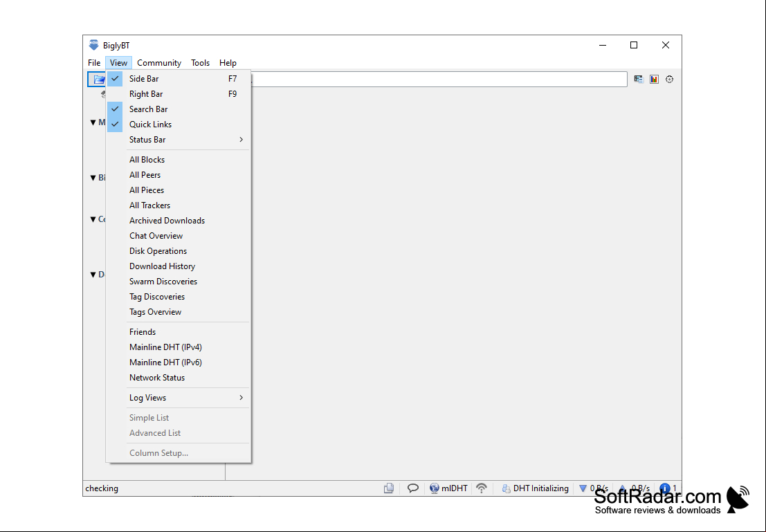The height and width of the screenshot is (532, 766).
Task: Collapse the sidebar section starting with Bi
Action: [93, 178]
